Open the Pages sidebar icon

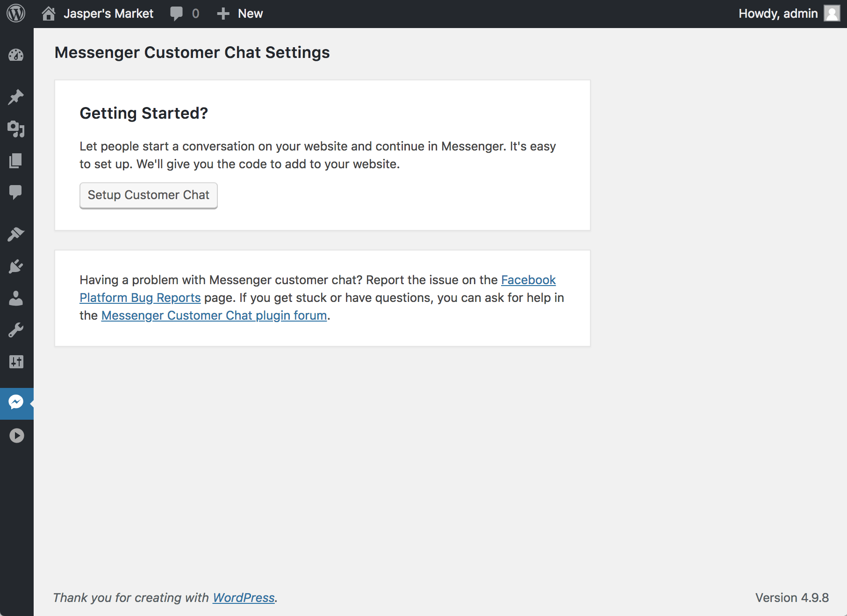[16, 161]
